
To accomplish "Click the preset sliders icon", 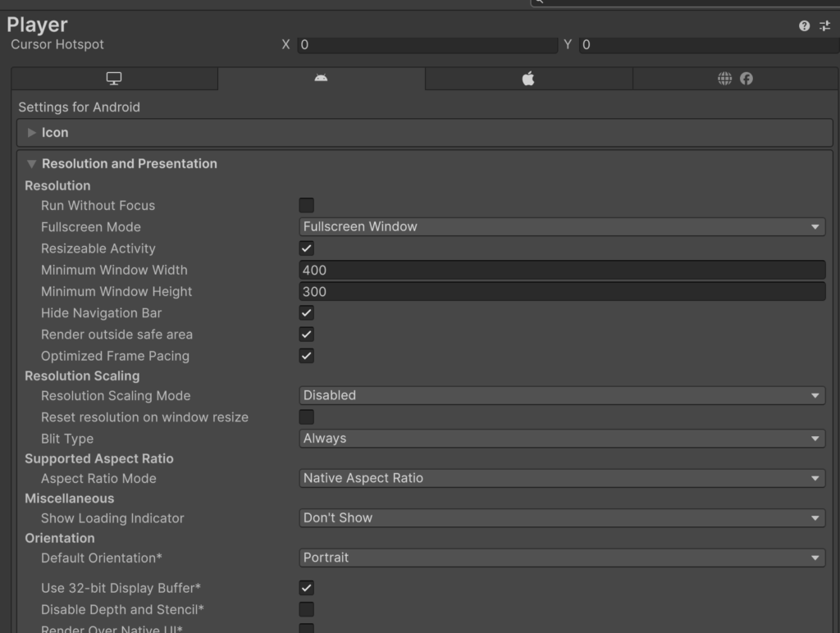I will tap(824, 26).
